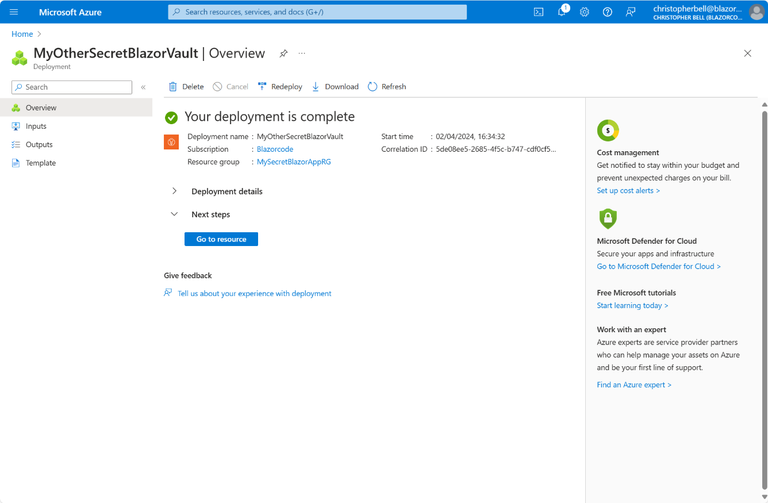Open the notifications bell
The width and height of the screenshot is (768, 503).
click(562, 12)
